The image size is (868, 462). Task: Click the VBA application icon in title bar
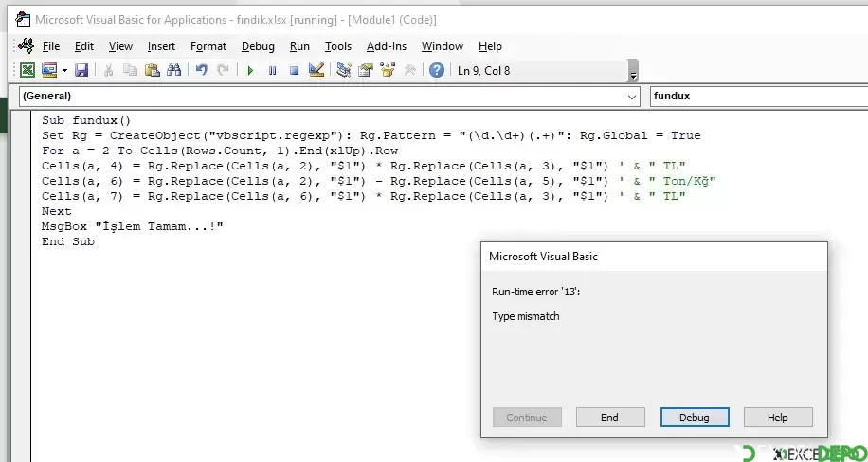pyautogui.click(x=23, y=20)
